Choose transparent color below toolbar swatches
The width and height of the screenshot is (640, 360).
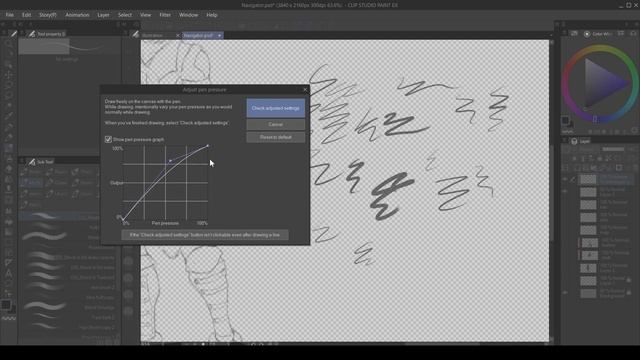click(x=9, y=318)
